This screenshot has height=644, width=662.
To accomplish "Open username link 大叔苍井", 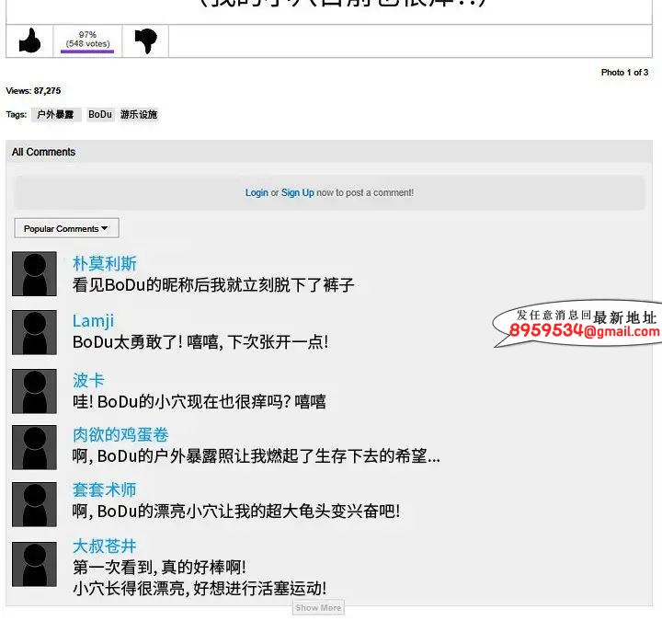I will click(x=104, y=546).
